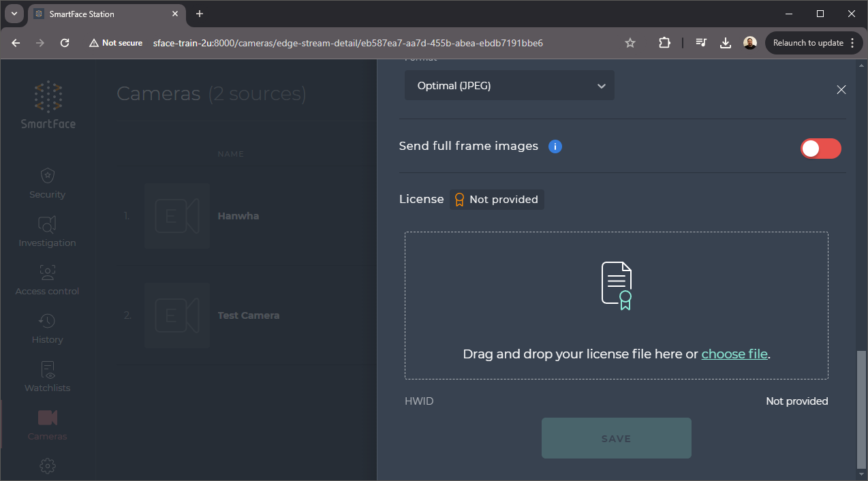Image resolution: width=868 pixels, height=481 pixels.
Task: Click the HWID label
Action: pyautogui.click(x=419, y=401)
